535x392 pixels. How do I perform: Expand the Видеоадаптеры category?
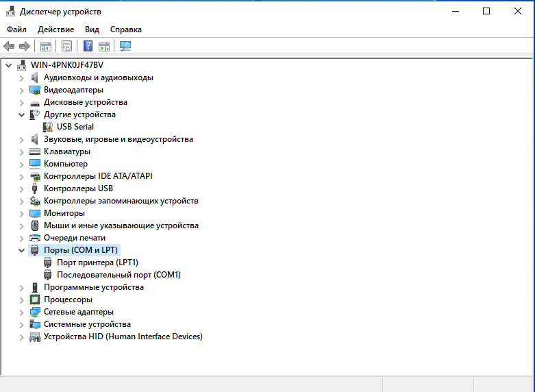pos(21,90)
